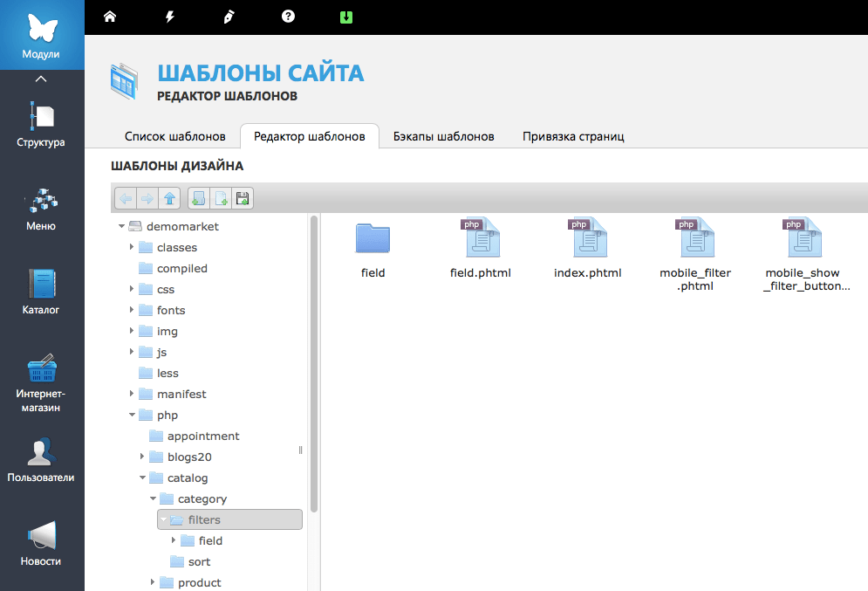This screenshot has width=868, height=591.
Task: Click the forward arrow in file toolbar
Action: point(147,198)
